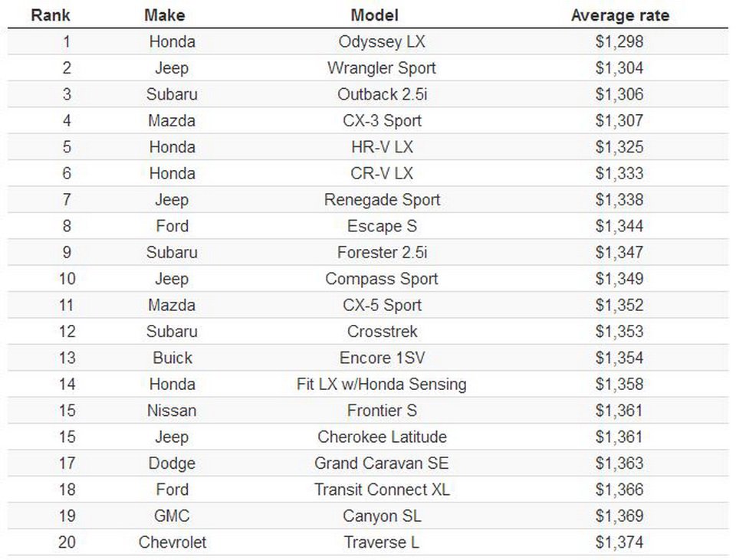
Task: Click the Rank column header
Action: 51,15
